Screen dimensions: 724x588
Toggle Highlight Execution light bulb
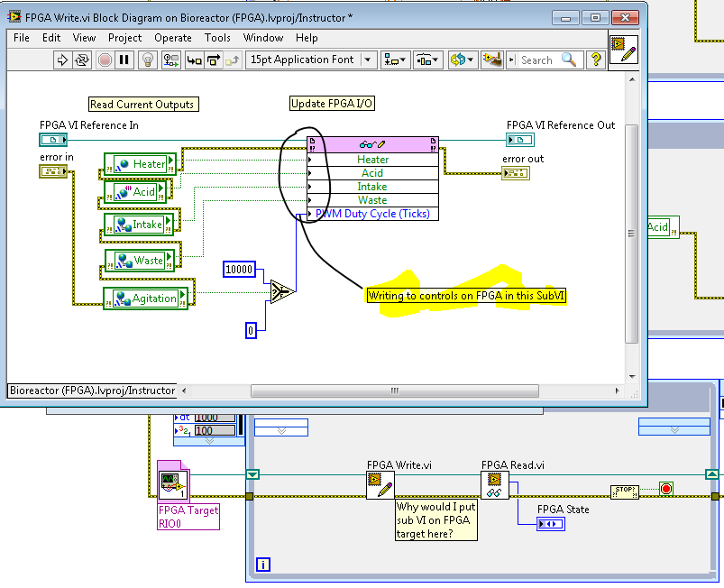coord(147,60)
